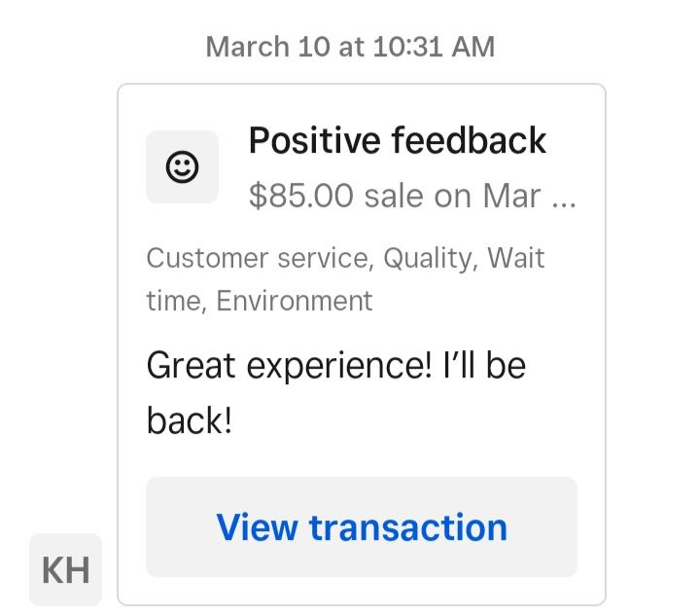
Task: Click the 10:31 AM time label
Action: pos(434,47)
